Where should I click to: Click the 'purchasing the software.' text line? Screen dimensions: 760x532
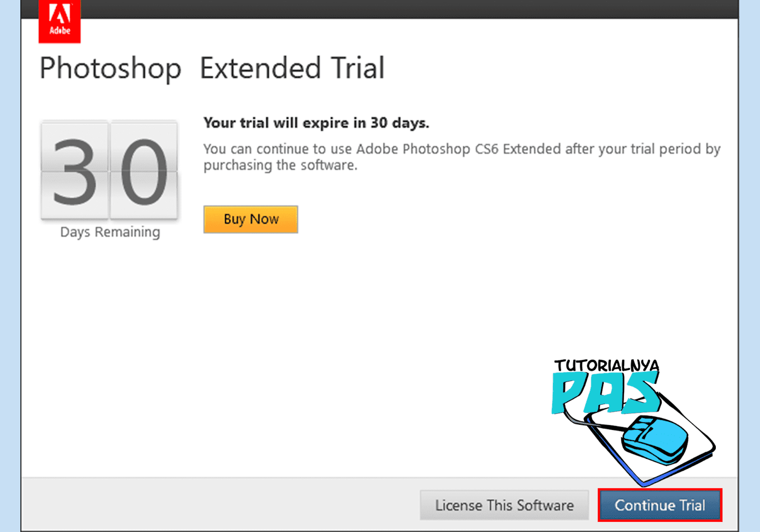coord(280,165)
